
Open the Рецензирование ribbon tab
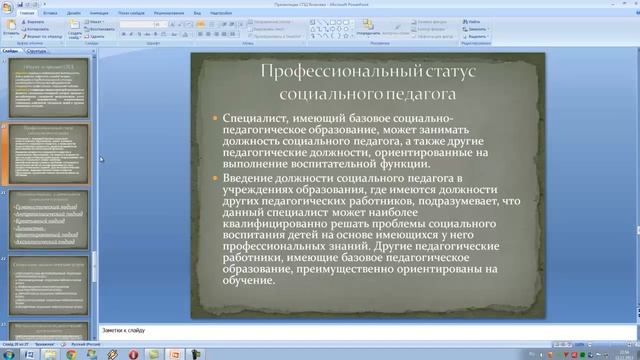(x=169, y=13)
